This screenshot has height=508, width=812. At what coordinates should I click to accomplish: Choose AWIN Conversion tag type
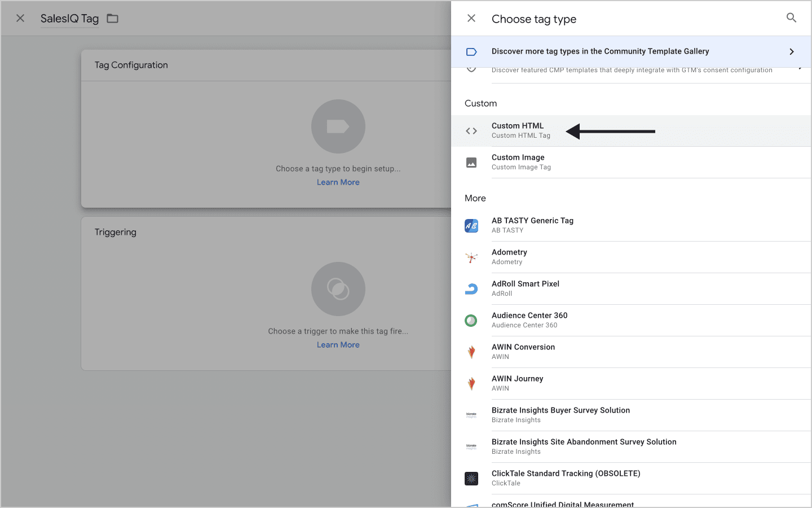[x=632, y=352]
